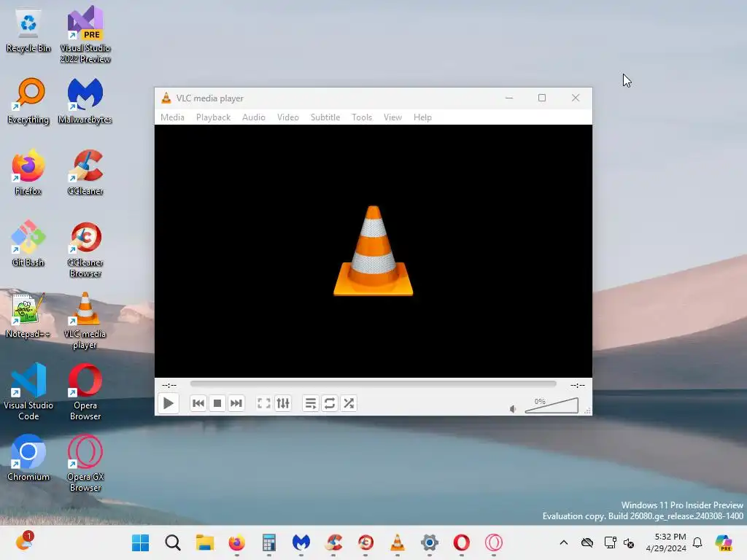747x560 pixels.
Task: Expand hidden system tray icons chevron
Action: (x=564, y=542)
